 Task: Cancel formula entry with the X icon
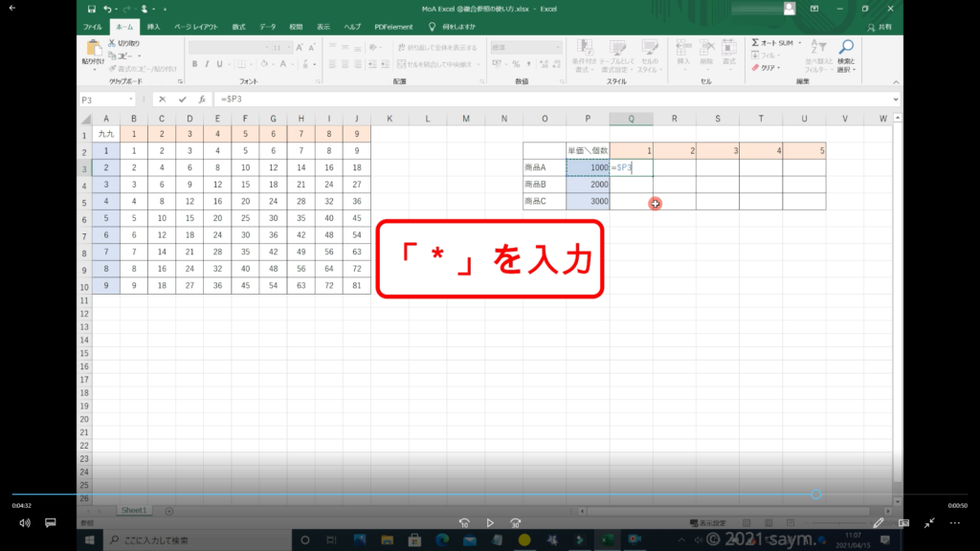click(163, 99)
